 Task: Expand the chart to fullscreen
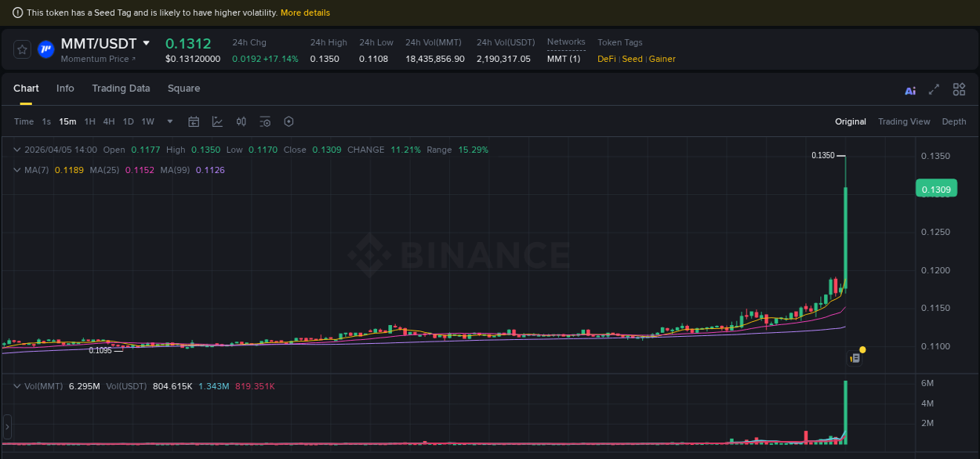(933, 89)
